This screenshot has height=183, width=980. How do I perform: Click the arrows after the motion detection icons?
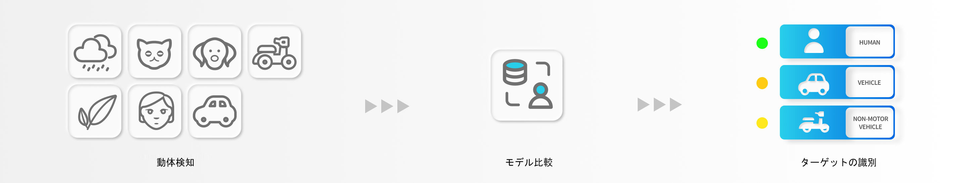[x=387, y=106]
